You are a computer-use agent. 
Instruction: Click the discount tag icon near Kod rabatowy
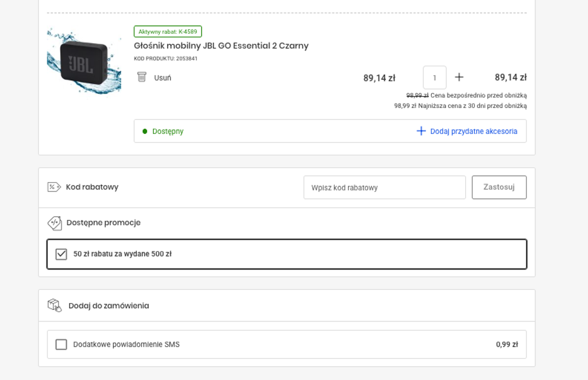coord(54,187)
